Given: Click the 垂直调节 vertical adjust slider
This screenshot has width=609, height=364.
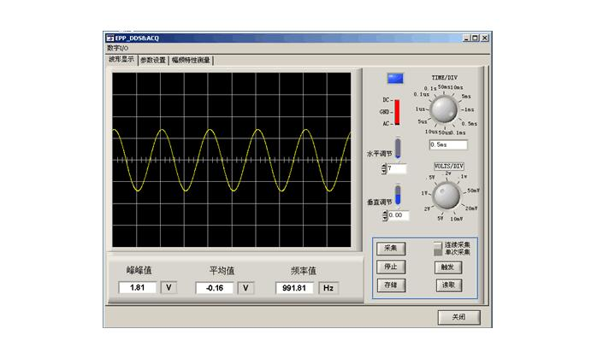Looking at the screenshot, I should 398,195.
